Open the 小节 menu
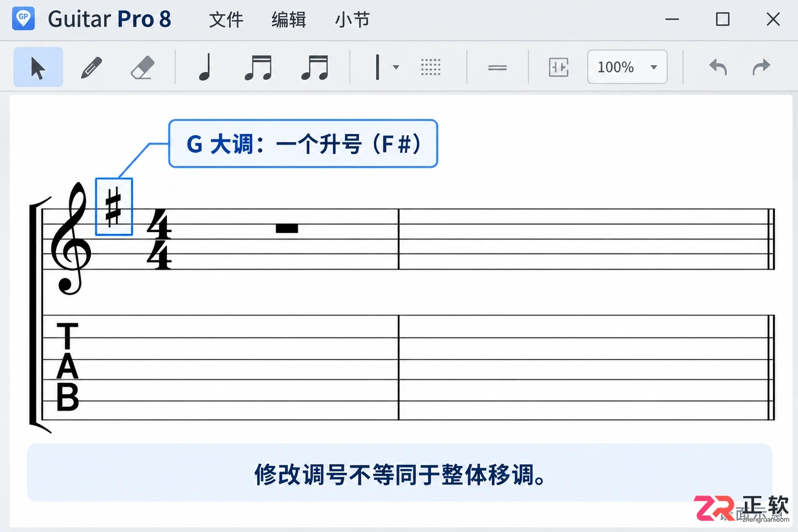 click(x=352, y=20)
